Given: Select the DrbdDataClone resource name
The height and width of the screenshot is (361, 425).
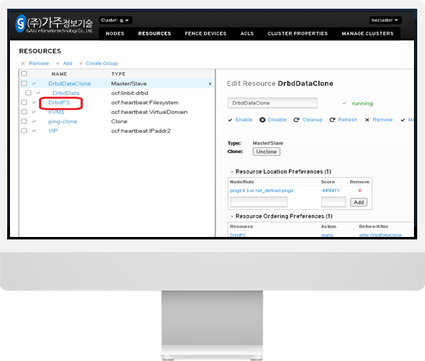Looking at the screenshot, I should 69,84.
